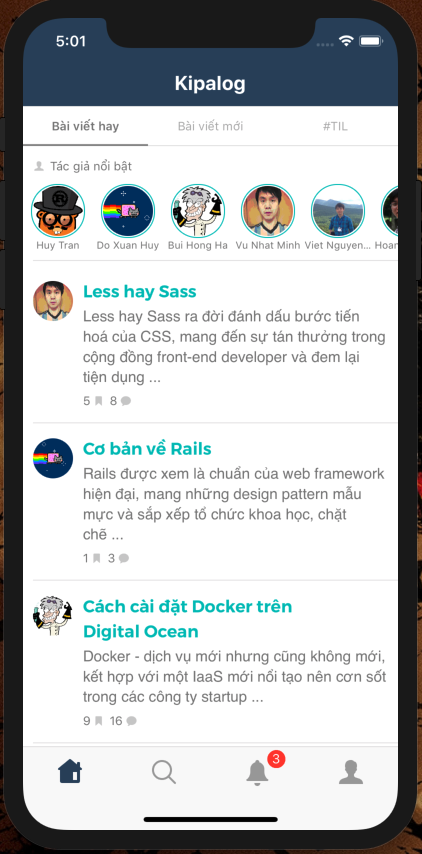Screen dimensions: 422x854
Task: Go to the Profile person icon
Action: pos(351,772)
